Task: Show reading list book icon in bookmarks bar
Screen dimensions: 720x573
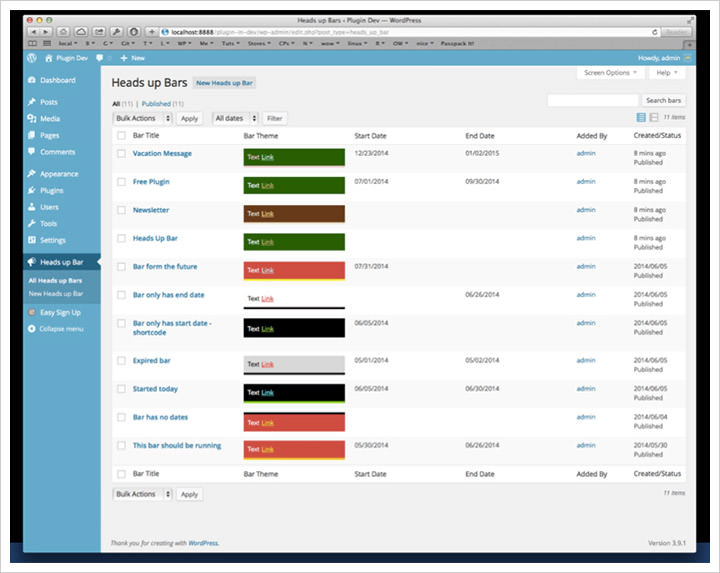Action: pyautogui.click(x=33, y=43)
